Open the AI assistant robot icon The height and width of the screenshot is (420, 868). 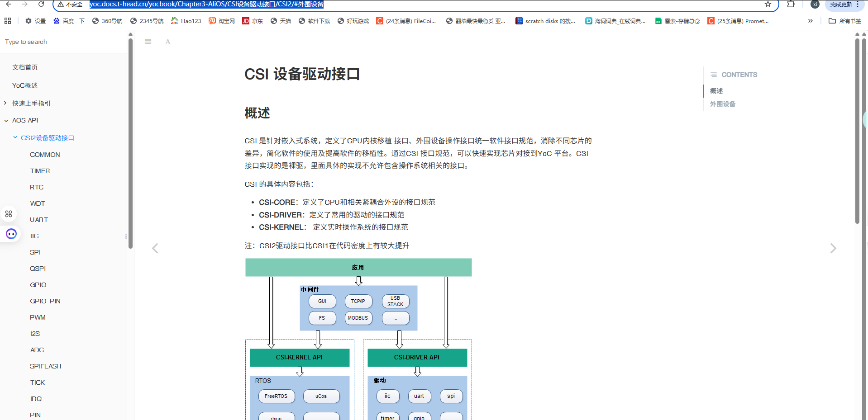click(11, 234)
